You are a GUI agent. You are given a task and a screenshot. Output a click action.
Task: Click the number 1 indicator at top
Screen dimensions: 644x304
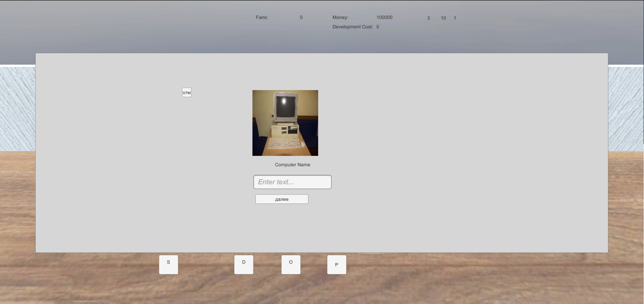point(455,18)
